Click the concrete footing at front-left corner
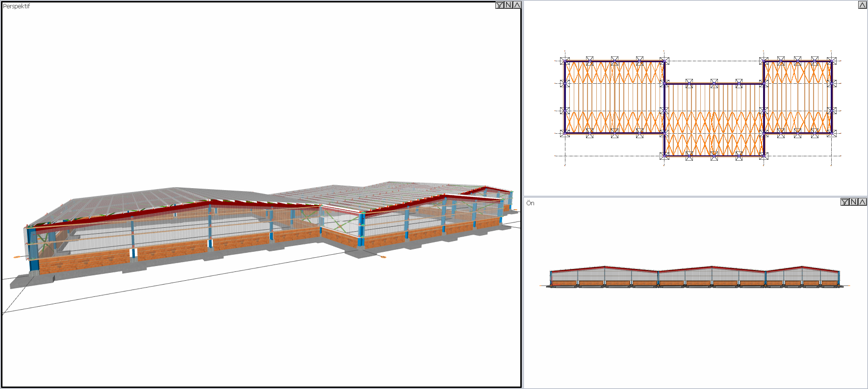Screen dimensions: 868x389 point(32,279)
